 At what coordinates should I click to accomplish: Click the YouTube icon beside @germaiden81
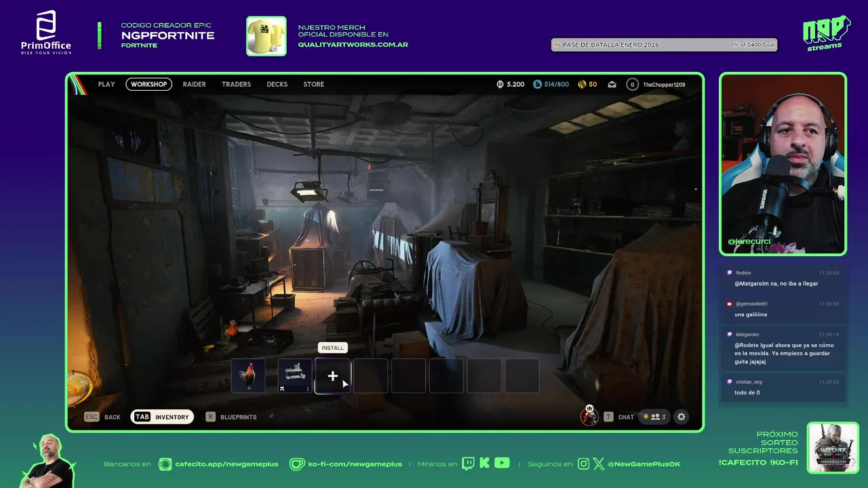730,304
